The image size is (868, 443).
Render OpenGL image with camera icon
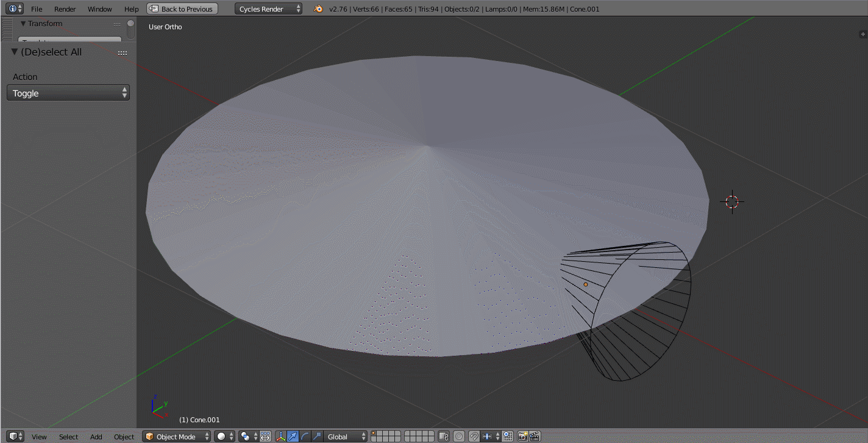[x=522, y=436]
